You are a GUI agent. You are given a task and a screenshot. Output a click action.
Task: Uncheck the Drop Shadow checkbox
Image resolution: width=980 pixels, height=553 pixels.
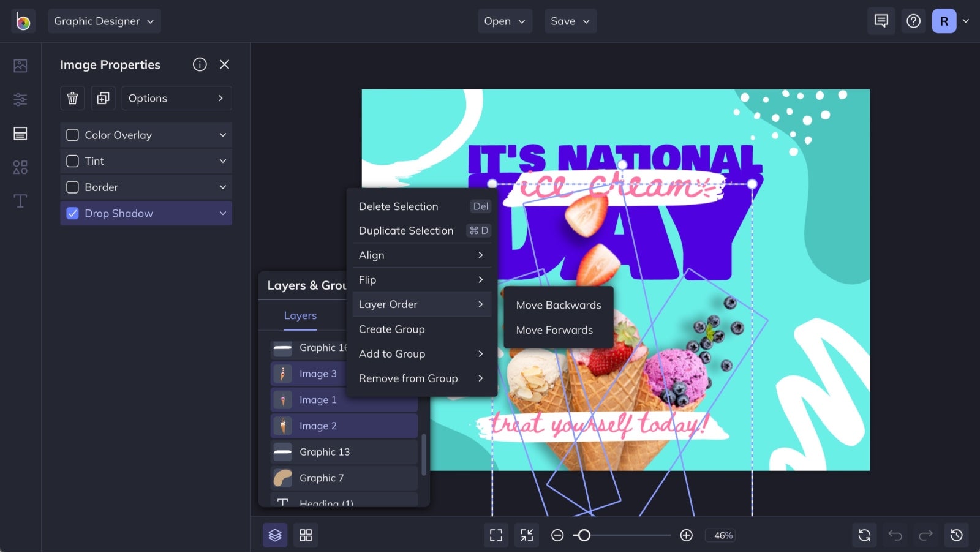[72, 213]
